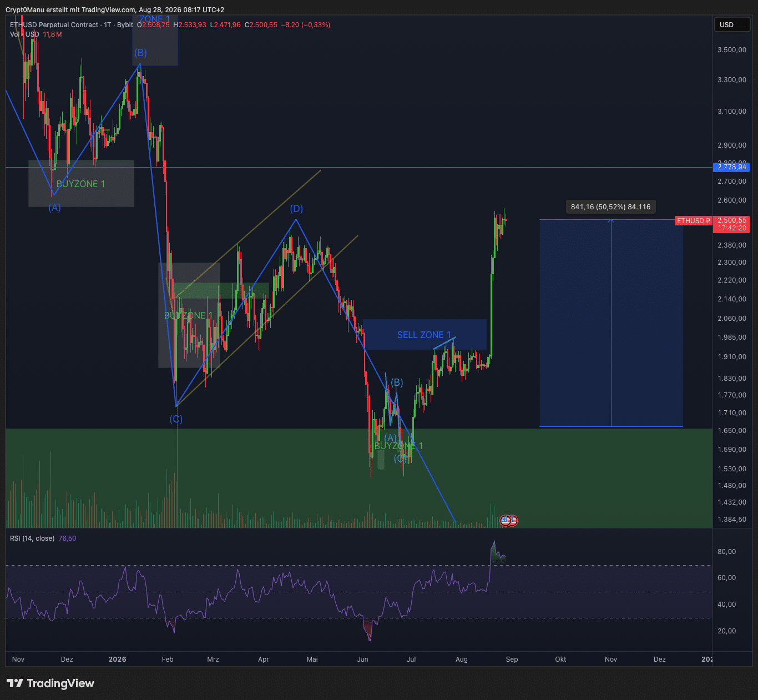The width and height of the screenshot is (758, 700).
Task: Click the Sep label on the time axis
Action: point(512,659)
